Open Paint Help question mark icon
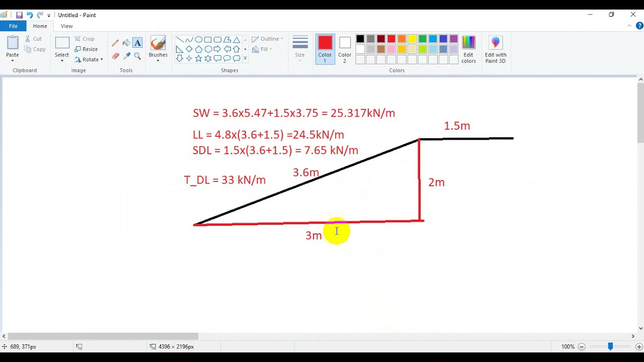 (x=639, y=26)
